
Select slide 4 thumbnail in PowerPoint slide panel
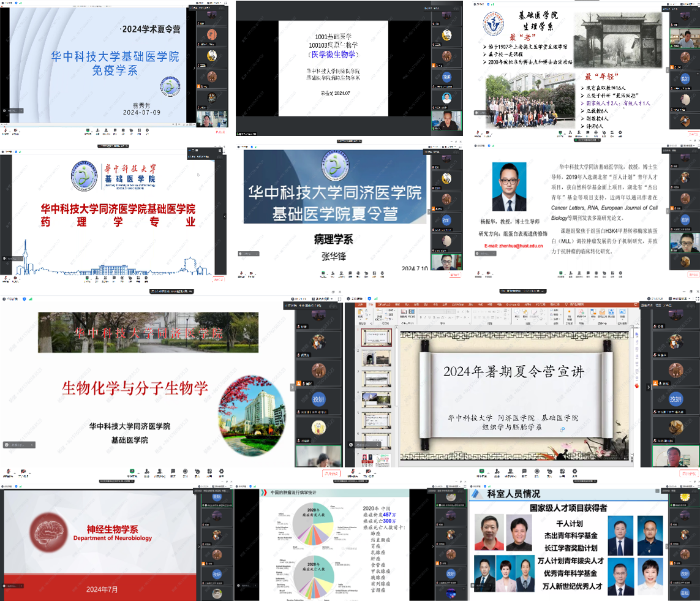[377, 399]
